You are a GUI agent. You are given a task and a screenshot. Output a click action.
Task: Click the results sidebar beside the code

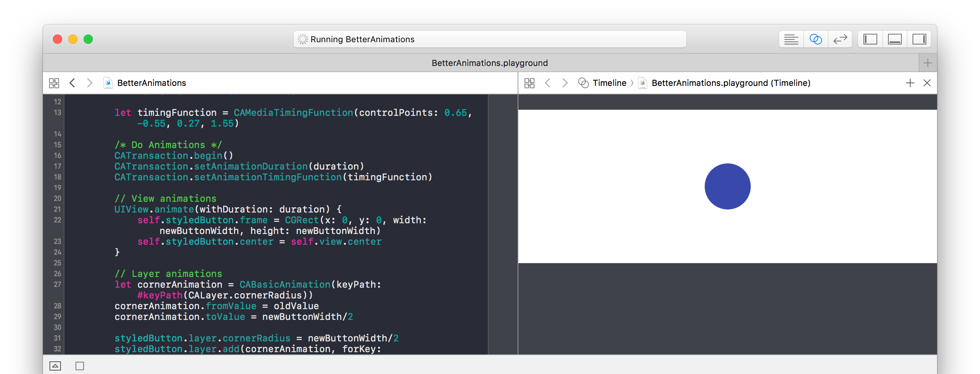click(503, 224)
